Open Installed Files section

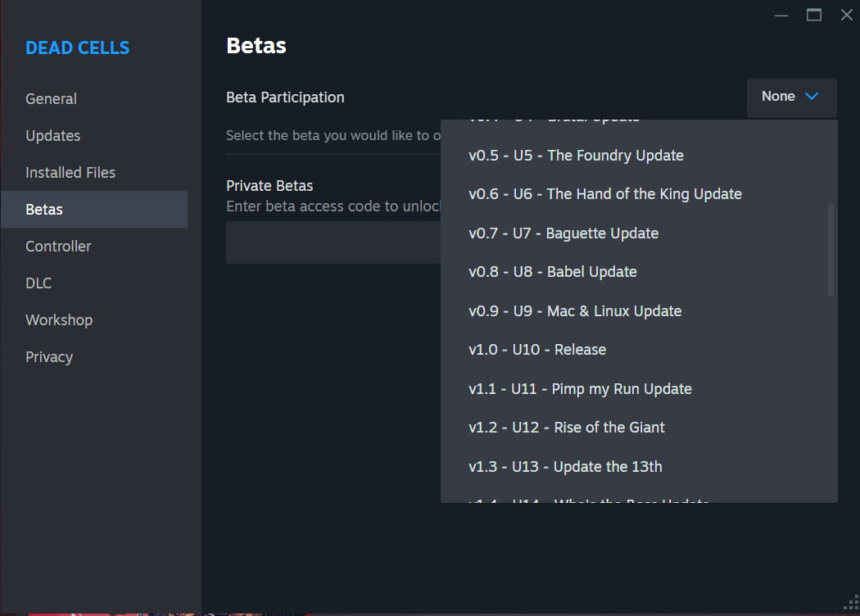pyautogui.click(x=70, y=173)
